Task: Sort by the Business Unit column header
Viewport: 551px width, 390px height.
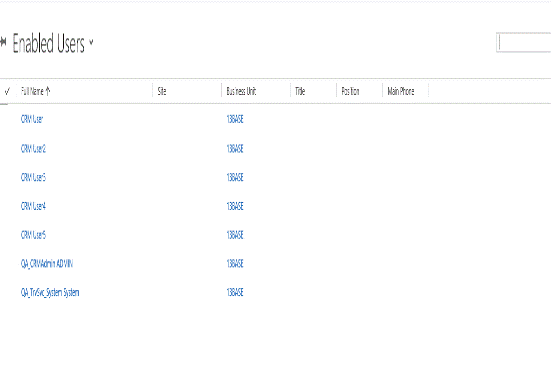Action: (241, 91)
